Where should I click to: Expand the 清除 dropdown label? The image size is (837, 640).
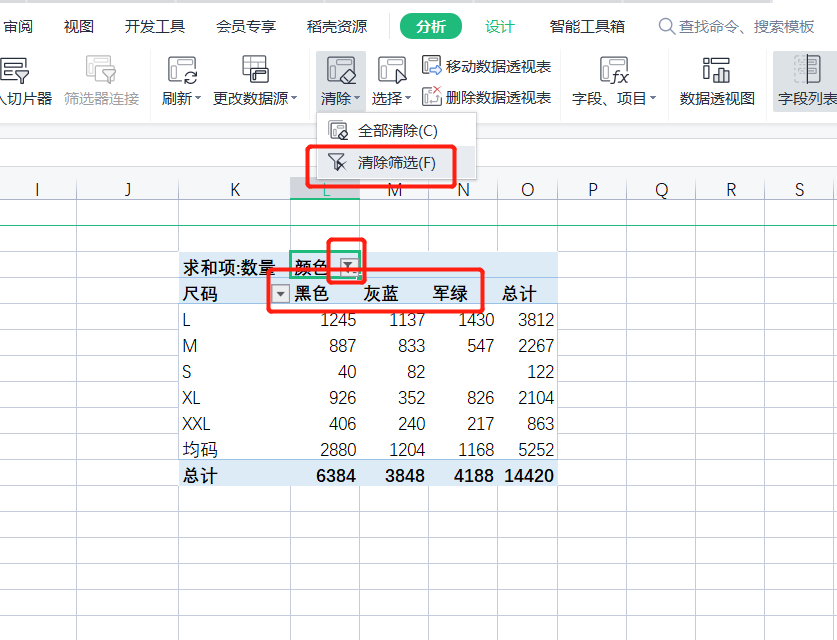341,98
